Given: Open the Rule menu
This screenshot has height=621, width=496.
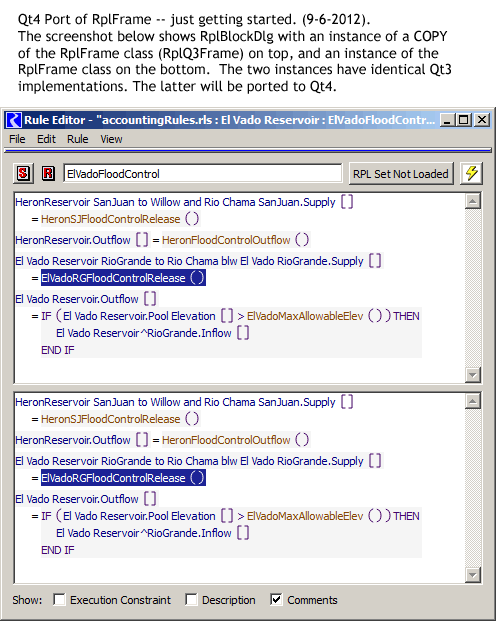Looking at the screenshot, I should point(78,139).
